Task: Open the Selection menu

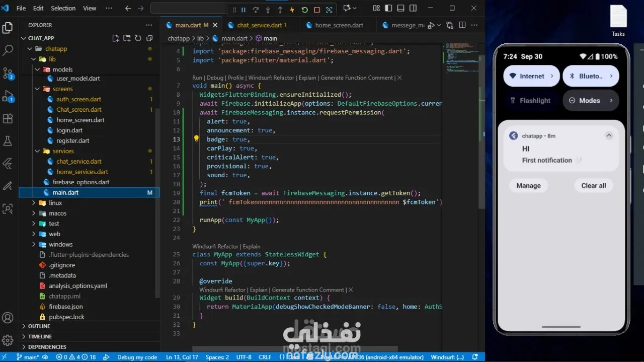Action: tap(63, 8)
